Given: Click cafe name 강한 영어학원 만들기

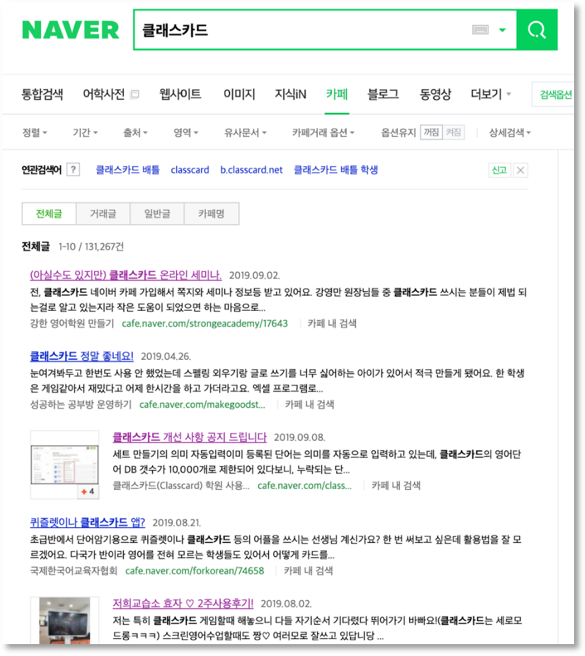Looking at the screenshot, I should click(72, 323).
